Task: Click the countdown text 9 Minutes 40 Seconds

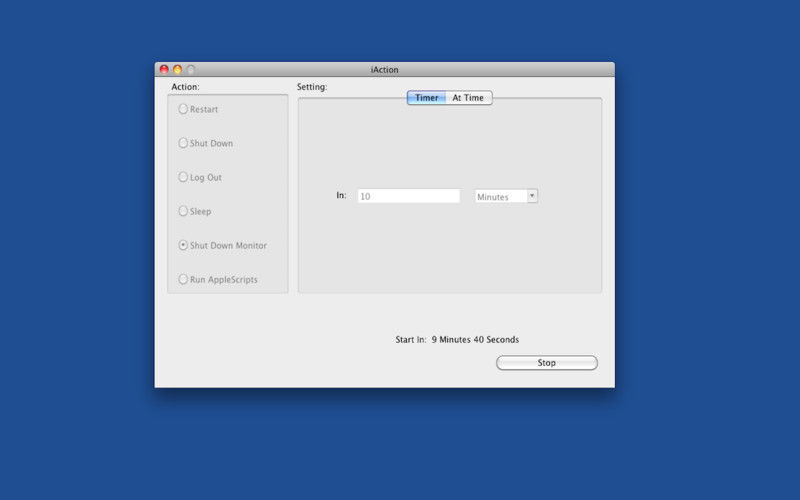Action: (475, 340)
